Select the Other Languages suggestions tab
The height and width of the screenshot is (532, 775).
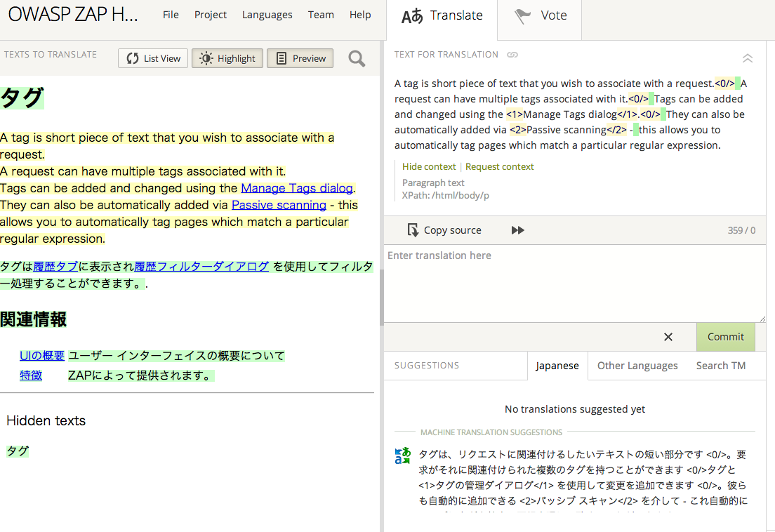[637, 366]
